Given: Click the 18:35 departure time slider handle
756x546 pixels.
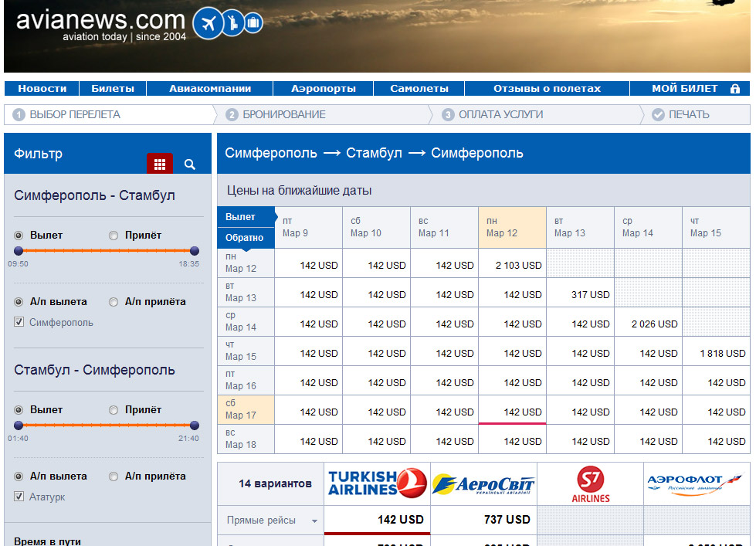Looking at the screenshot, I should [x=195, y=251].
